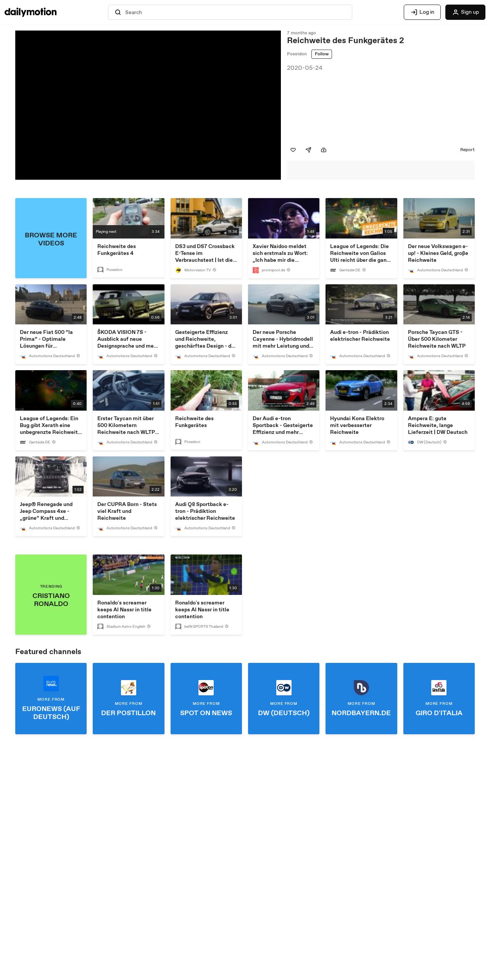Open Audi Q8 Sportback e-tron thumbnail
This screenshot has width=490, height=980.
tap(206, 476)
